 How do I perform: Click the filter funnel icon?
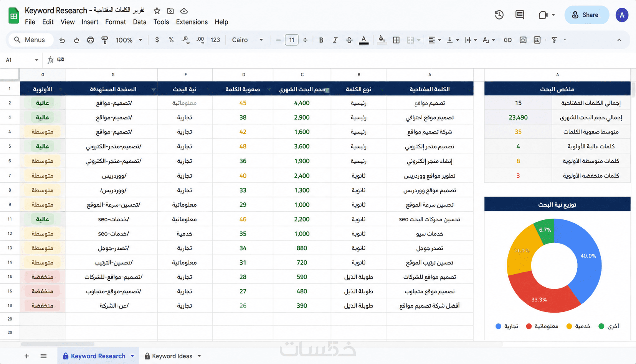click(554, 40)
